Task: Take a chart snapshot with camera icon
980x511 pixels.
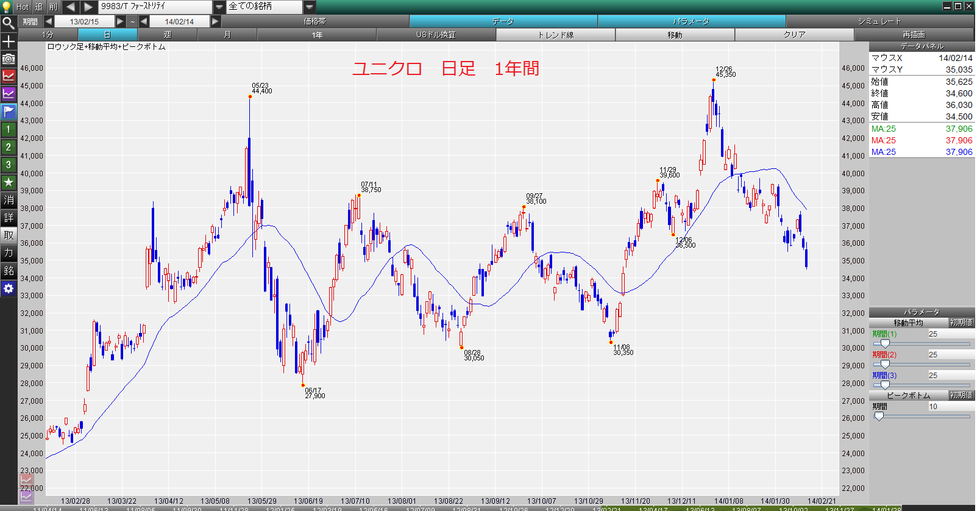Action: pyautogui.click(x=9, y=59)
